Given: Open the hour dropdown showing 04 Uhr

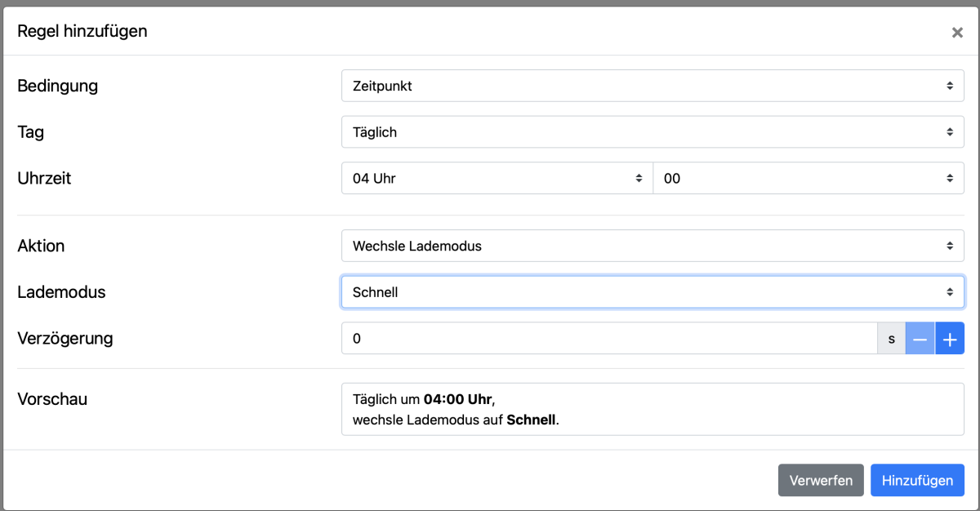Looking at the screenshot, I should tap(497, 179).
